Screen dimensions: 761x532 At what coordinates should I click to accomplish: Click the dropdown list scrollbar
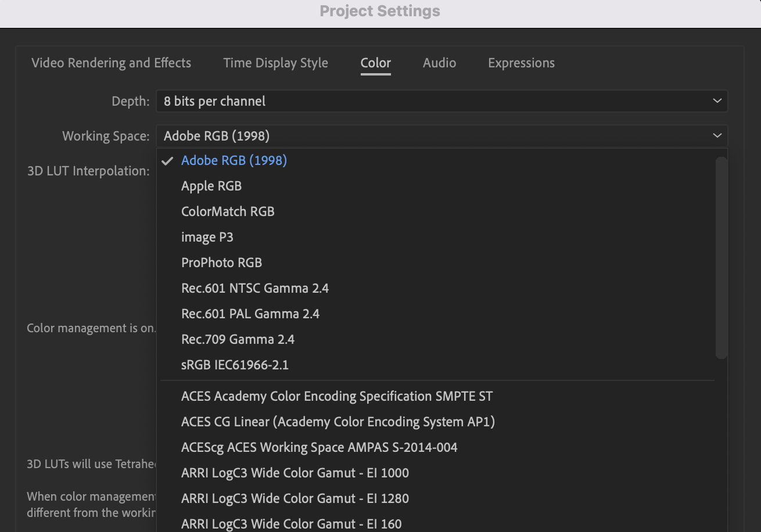coord(722,256)
